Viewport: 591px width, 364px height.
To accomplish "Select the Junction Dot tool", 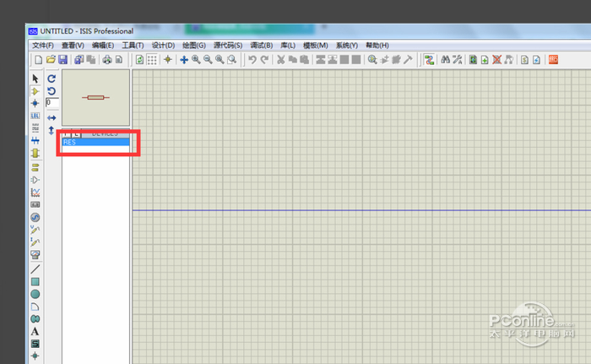I will pos(35,103).
